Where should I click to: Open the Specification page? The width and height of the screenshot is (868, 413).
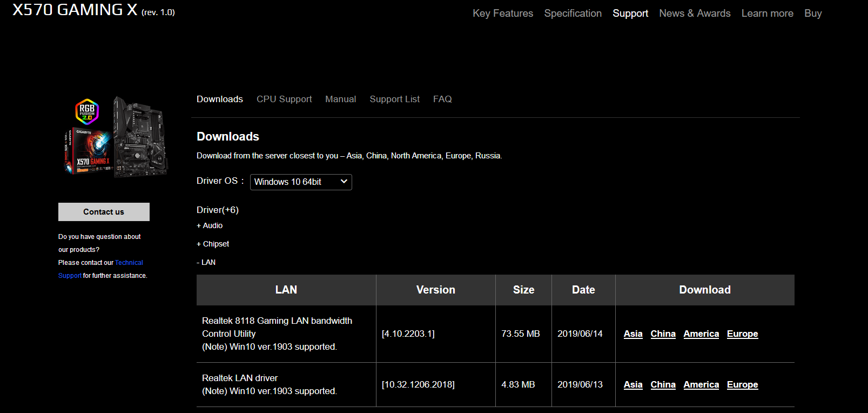(x=573, y=14)
